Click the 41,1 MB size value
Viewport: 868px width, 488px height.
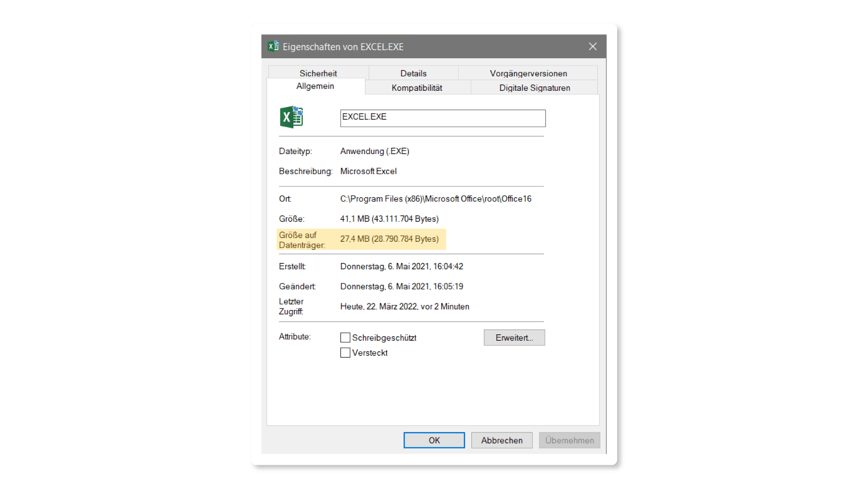tap(390, 219)
